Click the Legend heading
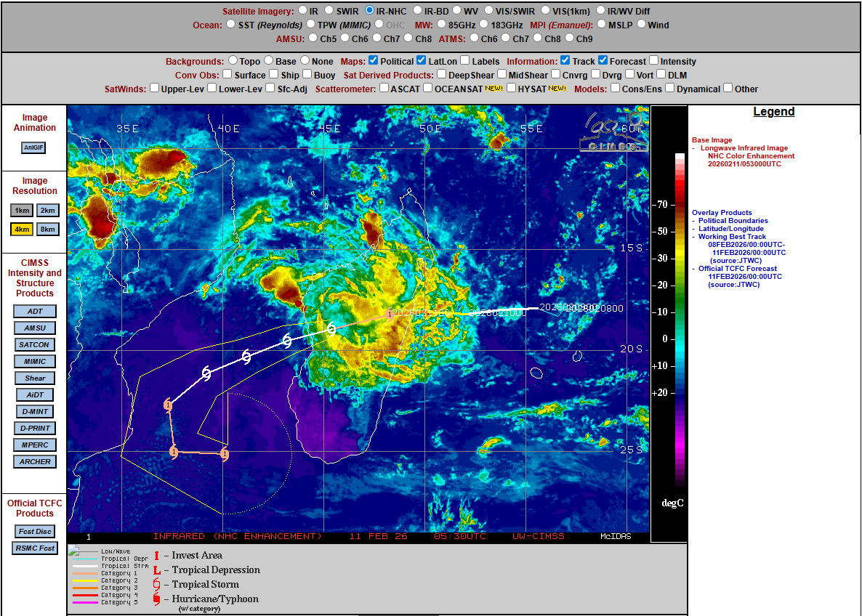Screen dimensions: 862x616 click(x=773, y=112)
